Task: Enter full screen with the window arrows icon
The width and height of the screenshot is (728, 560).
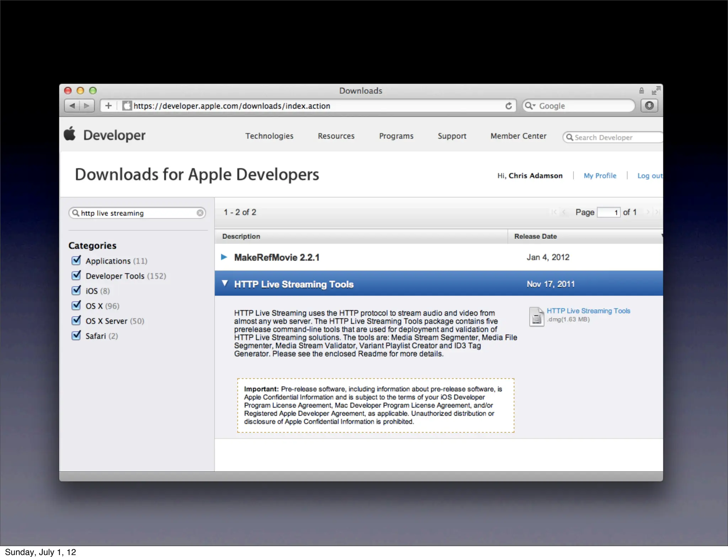Action: tap(655, 91)
